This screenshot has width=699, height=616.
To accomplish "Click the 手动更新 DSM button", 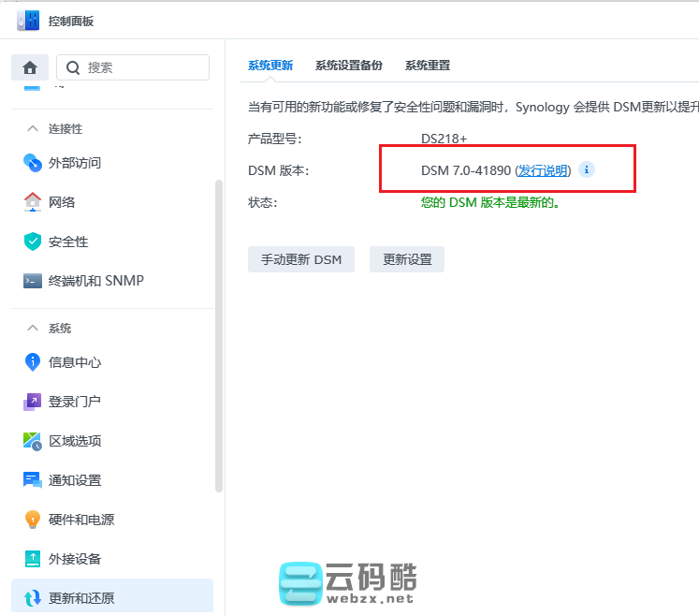I will [x=301, y=259].
